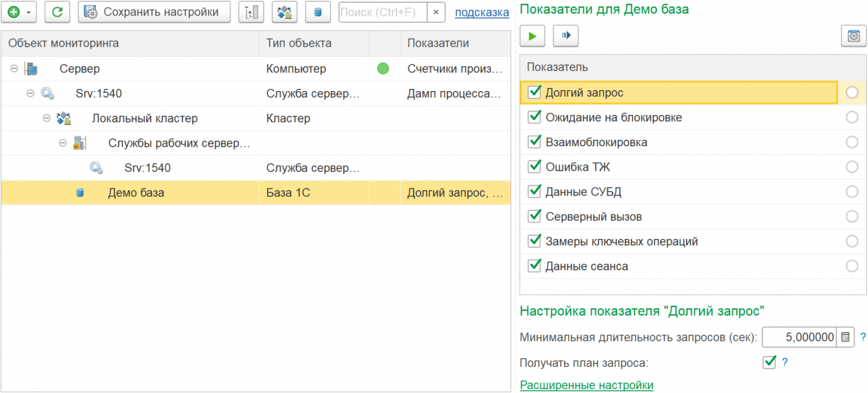Open the 'Расширенные настройки' link
Screen dimensions: 868x393
[586, 385]
